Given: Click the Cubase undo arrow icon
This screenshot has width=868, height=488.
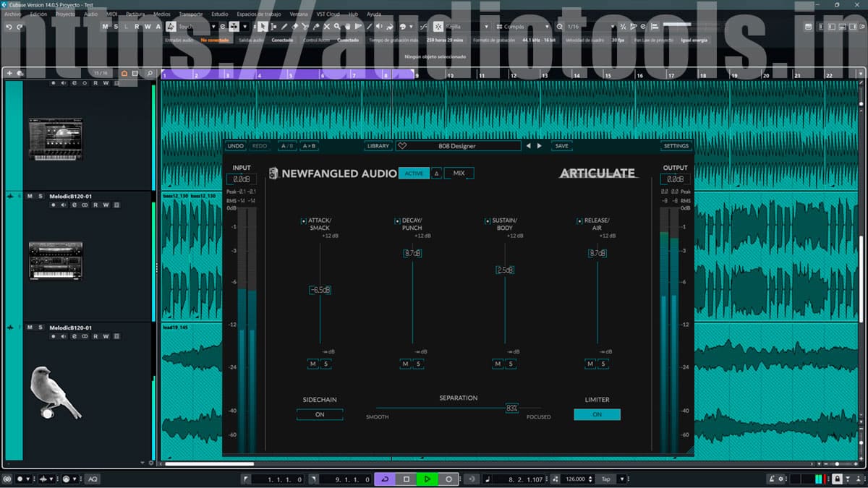Looking at the screenshot, I should [x=9, y=27].
